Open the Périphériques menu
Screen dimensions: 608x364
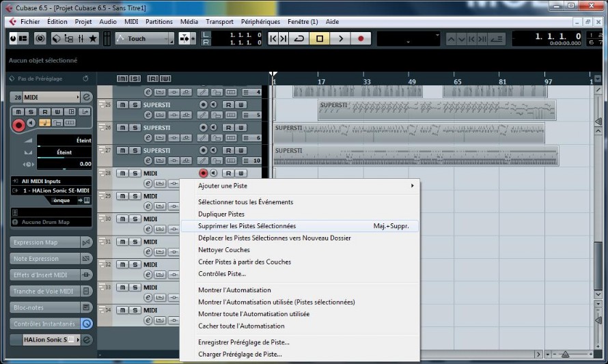point(260,22)
